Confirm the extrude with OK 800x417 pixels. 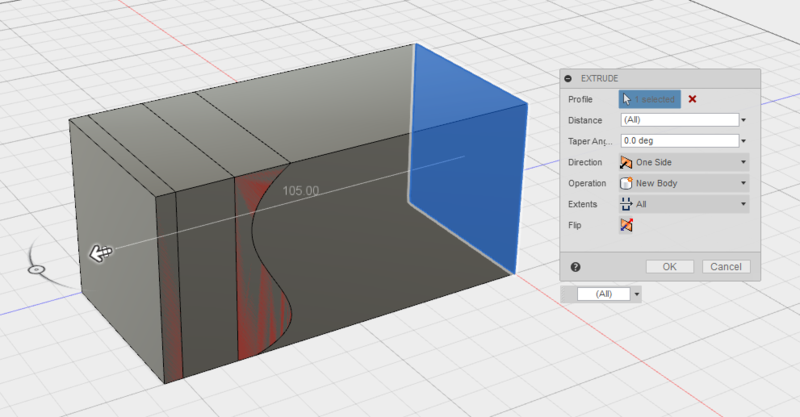click(670, 266)
